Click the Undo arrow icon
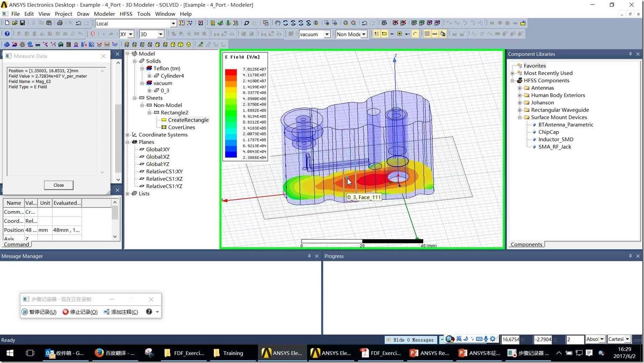 tap(78, 23)
